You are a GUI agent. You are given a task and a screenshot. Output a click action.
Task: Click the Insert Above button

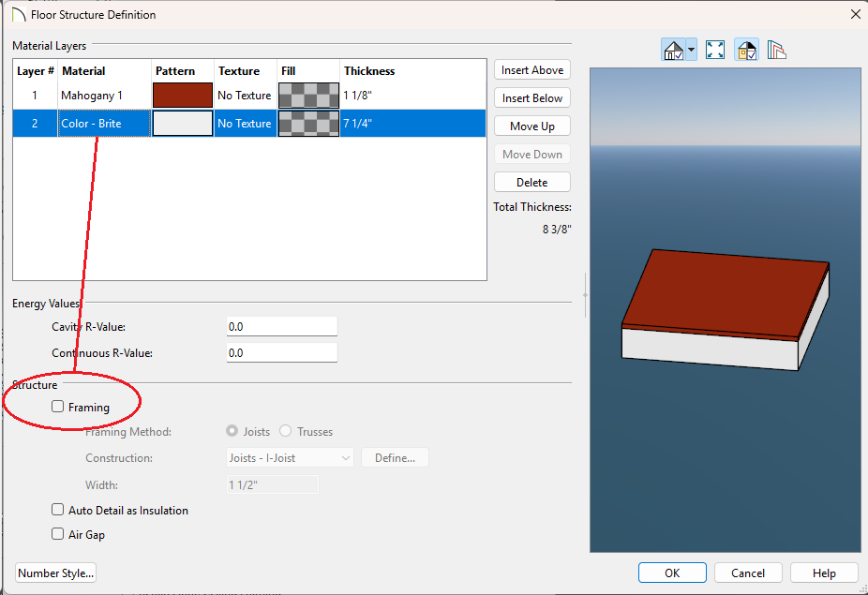pos(531,70)
